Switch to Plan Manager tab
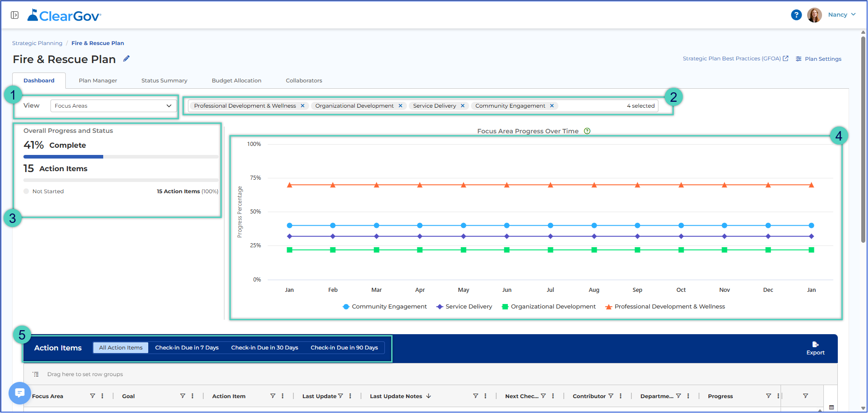The image size is (868, 413). pyautogui.click(x=98, y=81)
